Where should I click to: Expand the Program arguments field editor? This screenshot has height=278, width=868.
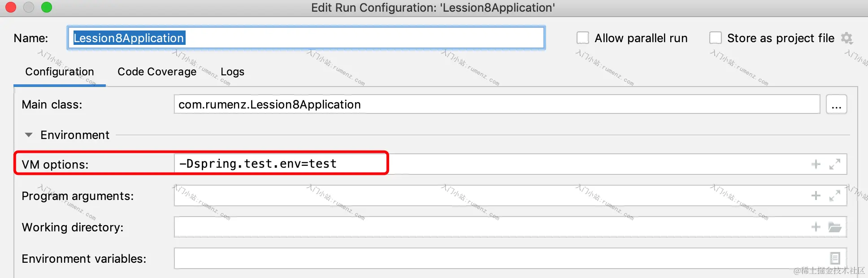tap(834, 195)
